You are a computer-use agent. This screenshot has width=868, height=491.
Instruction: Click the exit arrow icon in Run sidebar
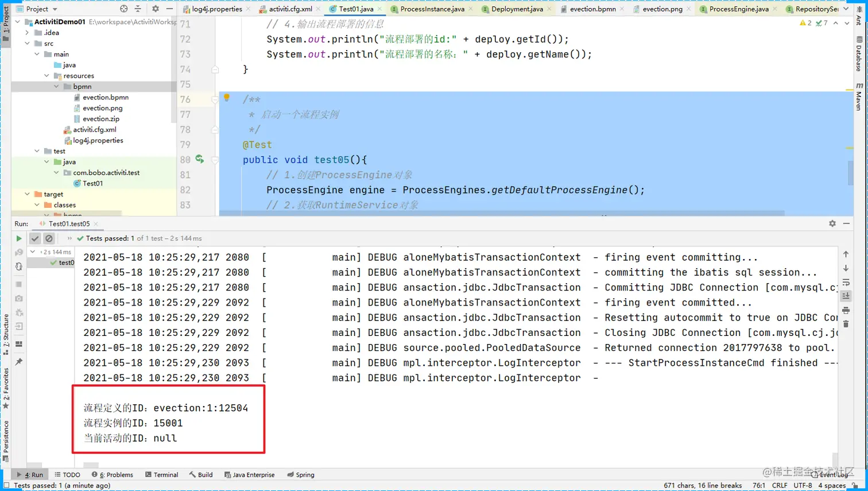(x=19, y=326)
